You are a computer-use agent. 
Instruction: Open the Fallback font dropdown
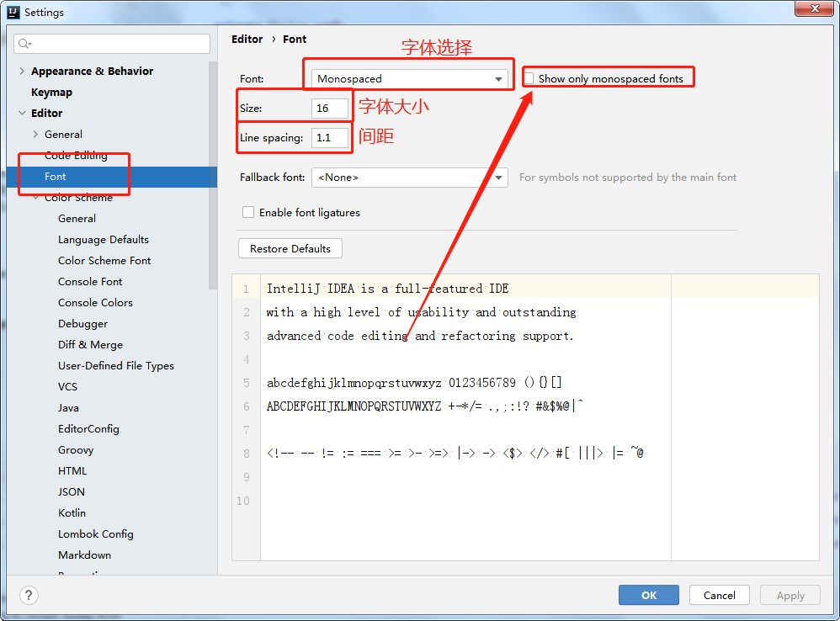(410, 178)
